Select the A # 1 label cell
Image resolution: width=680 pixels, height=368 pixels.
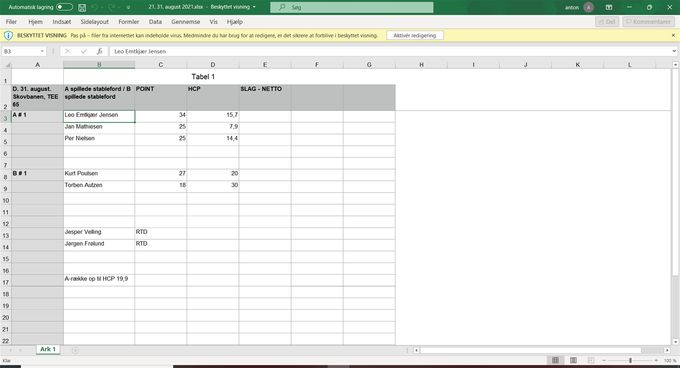[x=37, y=116]
